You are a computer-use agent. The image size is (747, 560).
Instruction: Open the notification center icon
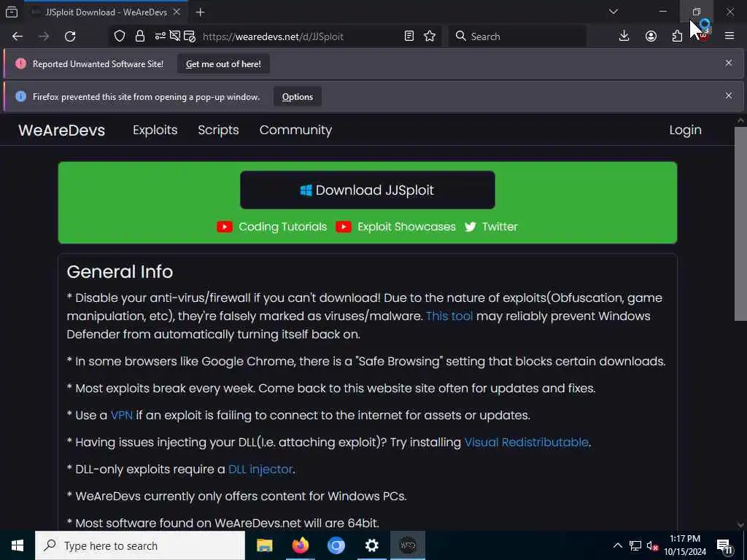(x=724, y=547)
